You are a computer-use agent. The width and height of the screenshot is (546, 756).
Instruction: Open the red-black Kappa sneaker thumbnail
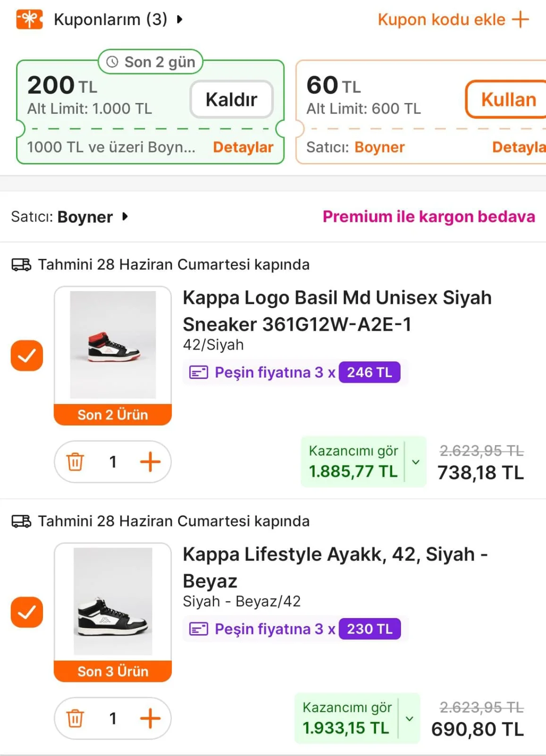click(x=113, y=345)
